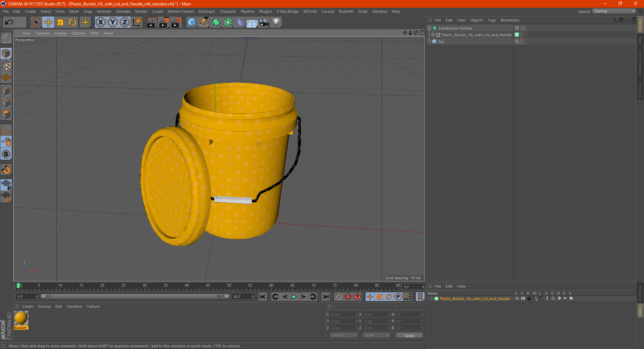Toggle X-axis lock

[x=100, y=22]
